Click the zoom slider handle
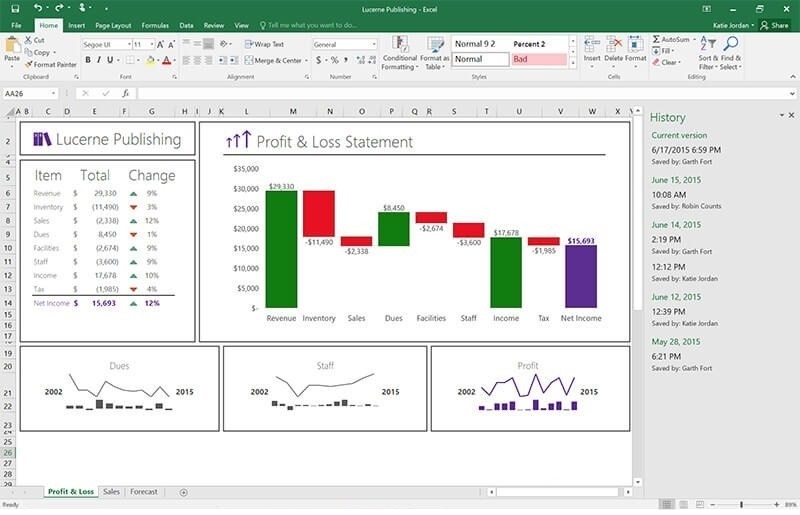The image size is (800, 515). 742,504
